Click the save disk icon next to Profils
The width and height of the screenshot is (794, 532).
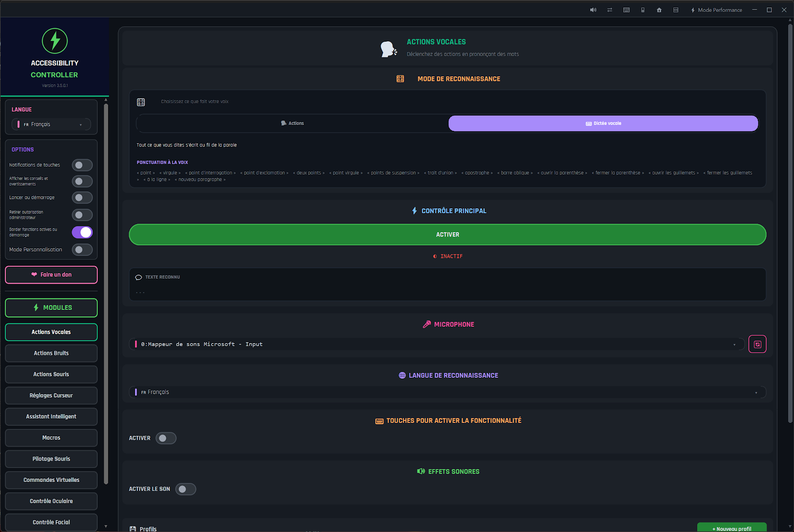coord(132,529)
